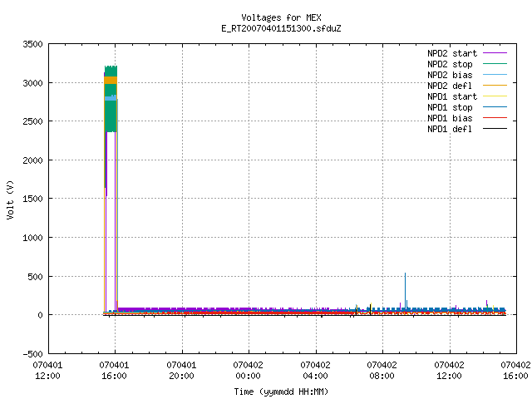Click the orange NPD2 defl band near 3000 V

coord(111,81)
